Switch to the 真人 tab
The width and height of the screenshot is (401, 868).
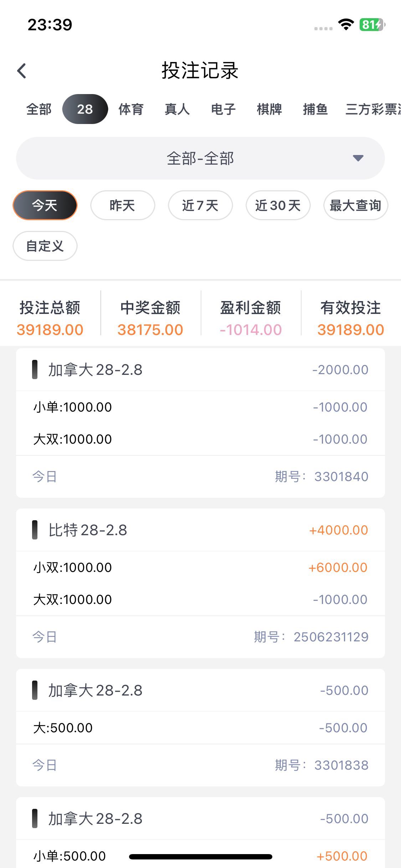pyautogui.click(x=177, y=109)
